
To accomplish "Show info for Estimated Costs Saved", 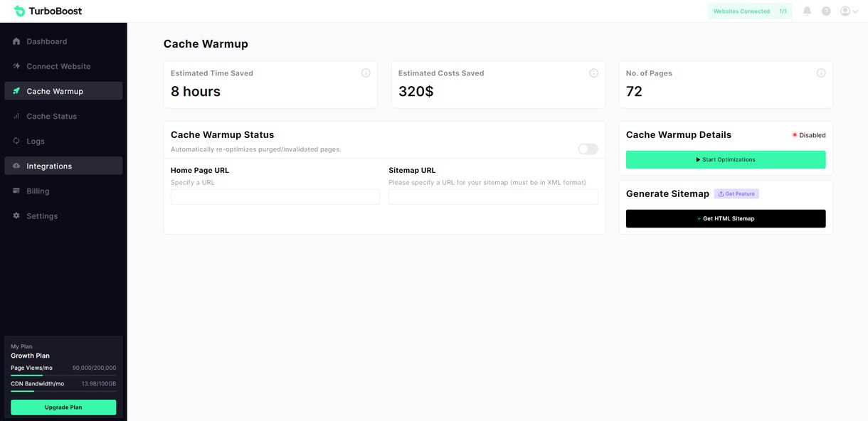I will [x=593, y=73].
